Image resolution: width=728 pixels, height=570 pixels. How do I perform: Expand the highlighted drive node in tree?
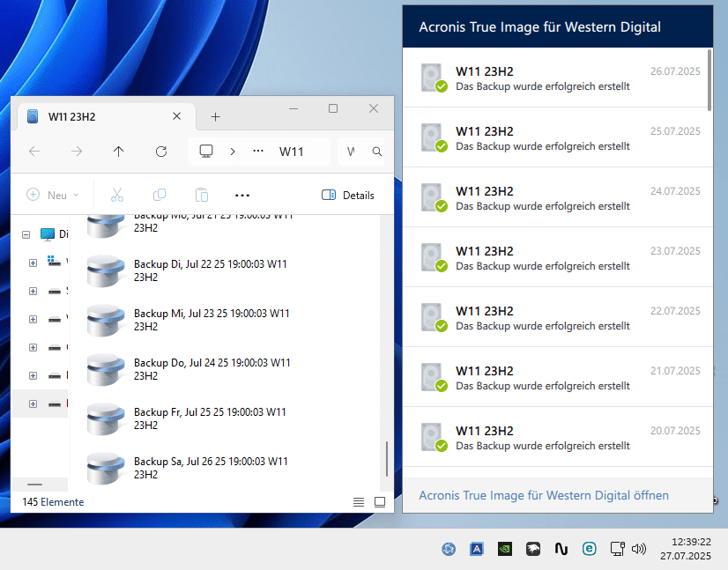click(33, 403)
